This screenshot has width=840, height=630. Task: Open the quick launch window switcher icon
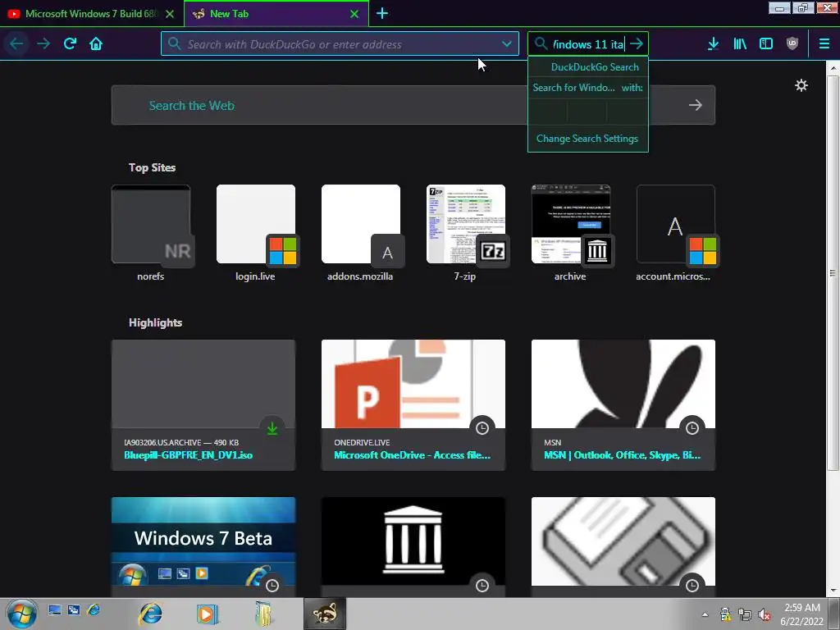(x=74, y=610)
